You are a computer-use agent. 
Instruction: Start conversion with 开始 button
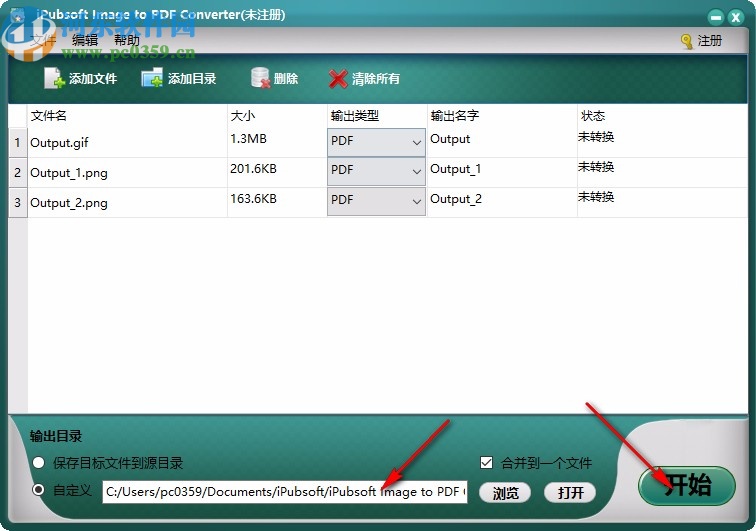[x=687, y=485]
